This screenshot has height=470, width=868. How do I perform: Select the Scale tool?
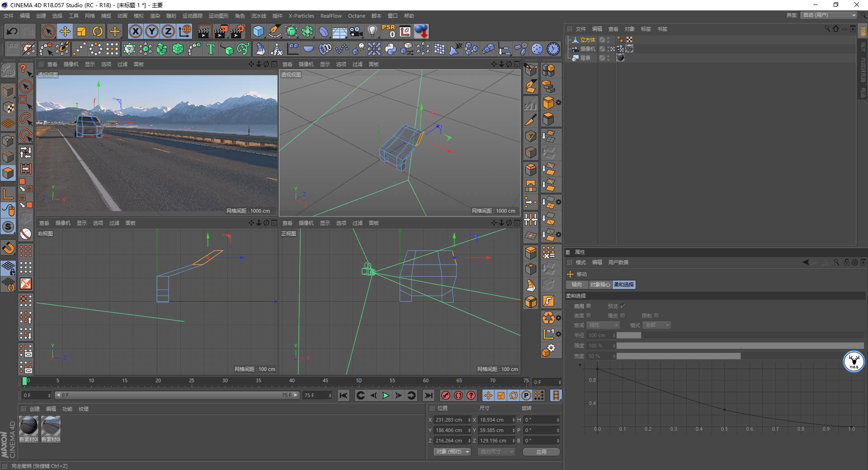[x=81, y=31]
